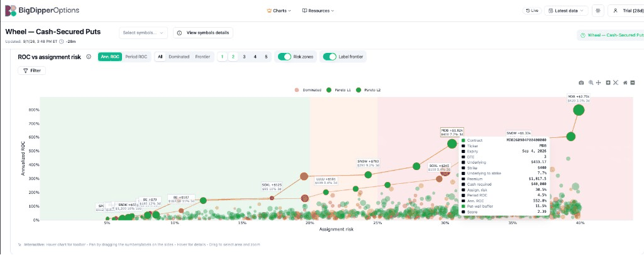
Task: Toggle Pareto level 3 button
Action: tap(244, 57)
